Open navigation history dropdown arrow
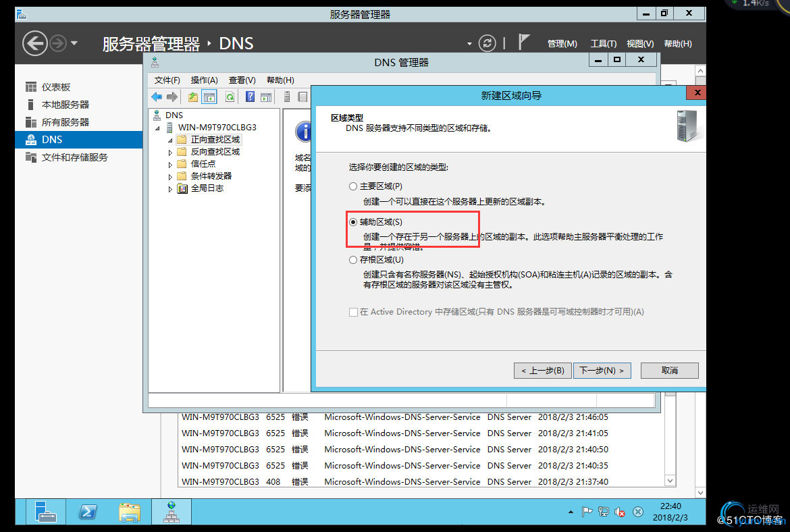This screenshot has height=532, width=790. click(74, 43)
